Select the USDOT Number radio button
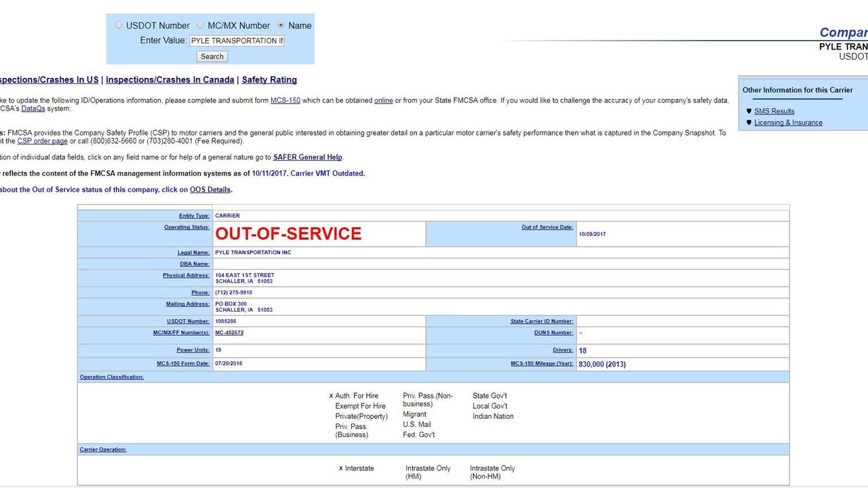The width and height of the screenshot is (868, 488). (119, 25)
